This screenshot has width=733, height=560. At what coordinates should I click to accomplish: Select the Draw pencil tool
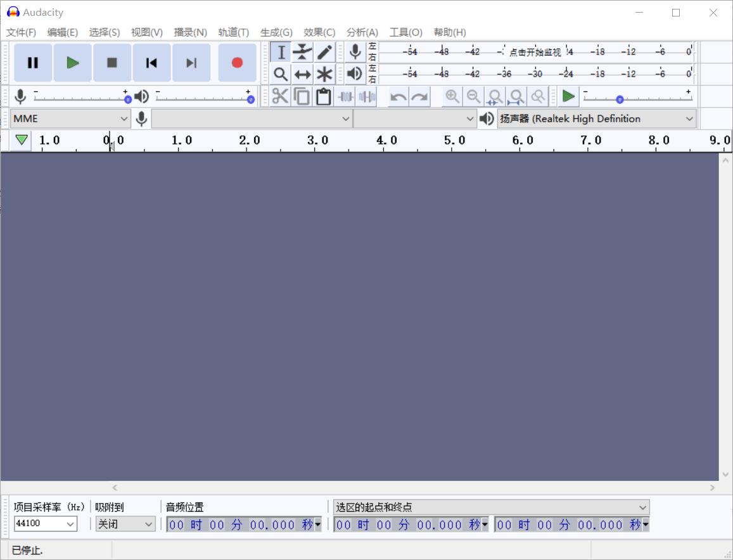(x=324, y=52)
